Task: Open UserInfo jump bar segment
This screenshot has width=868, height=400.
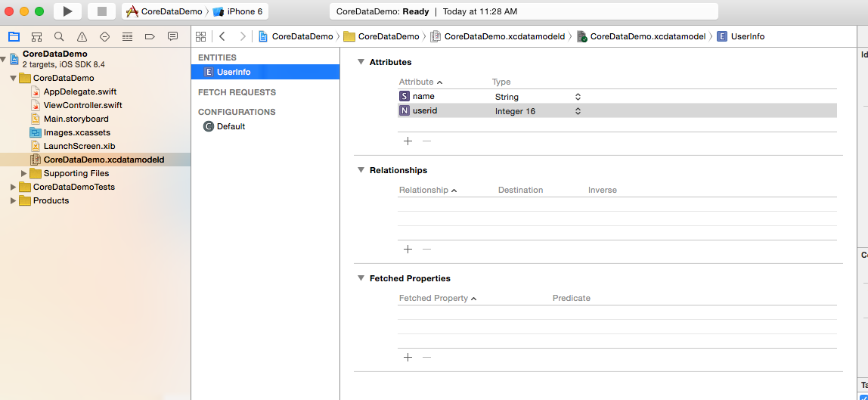Action: [741, 36]
